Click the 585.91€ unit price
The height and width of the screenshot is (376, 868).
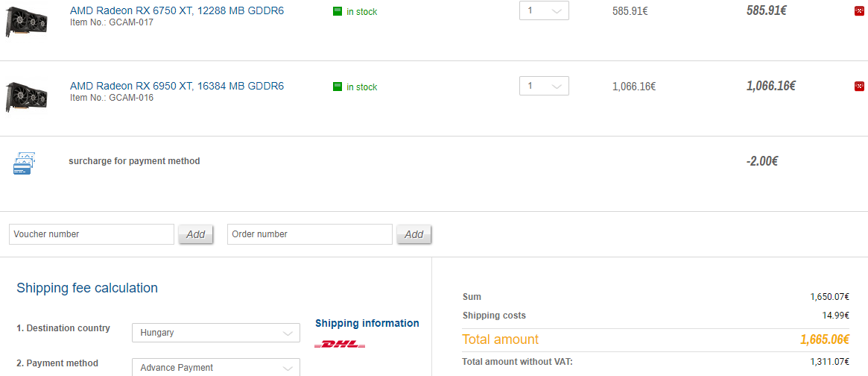click(x=630, y=10)
